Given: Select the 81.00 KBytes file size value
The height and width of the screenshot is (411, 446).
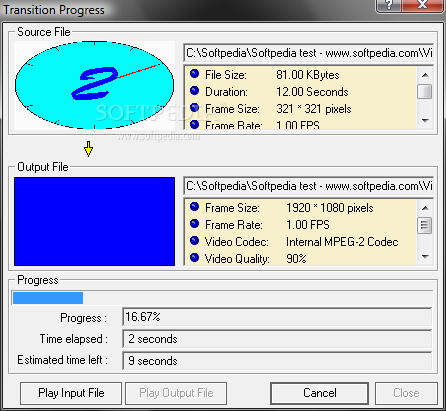Looking at the screenshot, I should (x=308, y=75).
